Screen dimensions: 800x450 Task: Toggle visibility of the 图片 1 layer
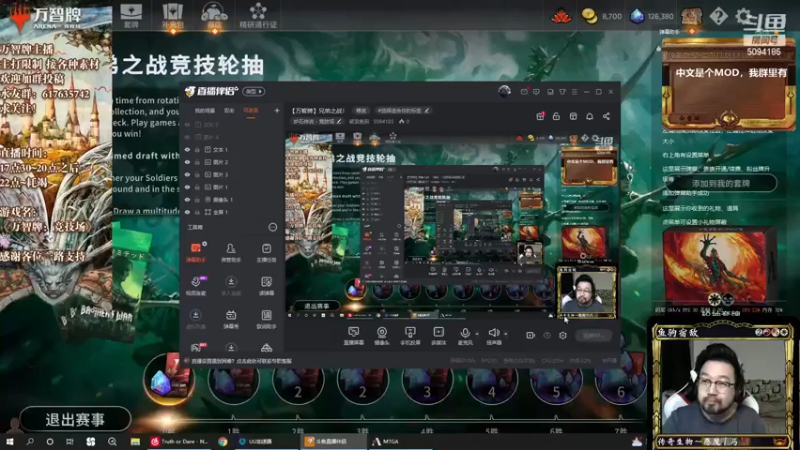coord(187,187)
